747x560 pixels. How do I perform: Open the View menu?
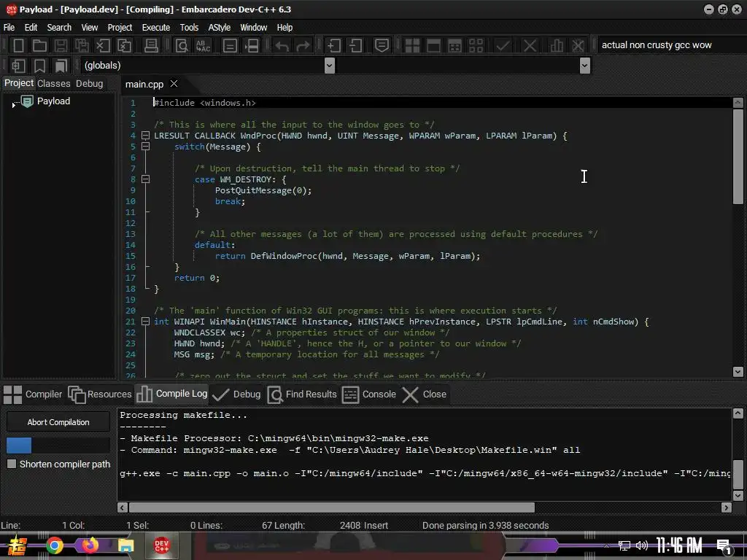tap(90, 28)
